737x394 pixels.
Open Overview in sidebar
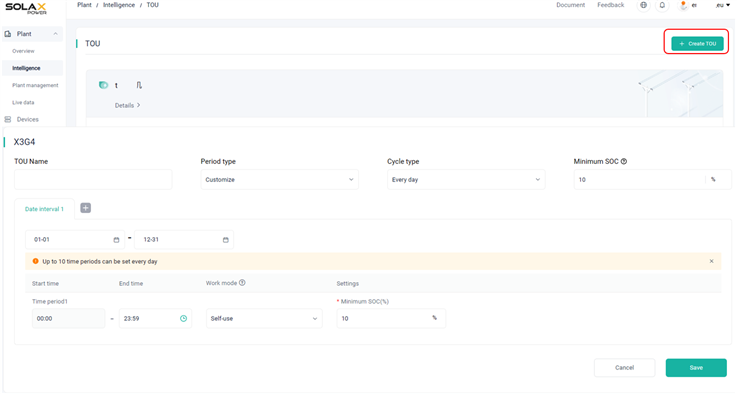click(x=24, y=51)
